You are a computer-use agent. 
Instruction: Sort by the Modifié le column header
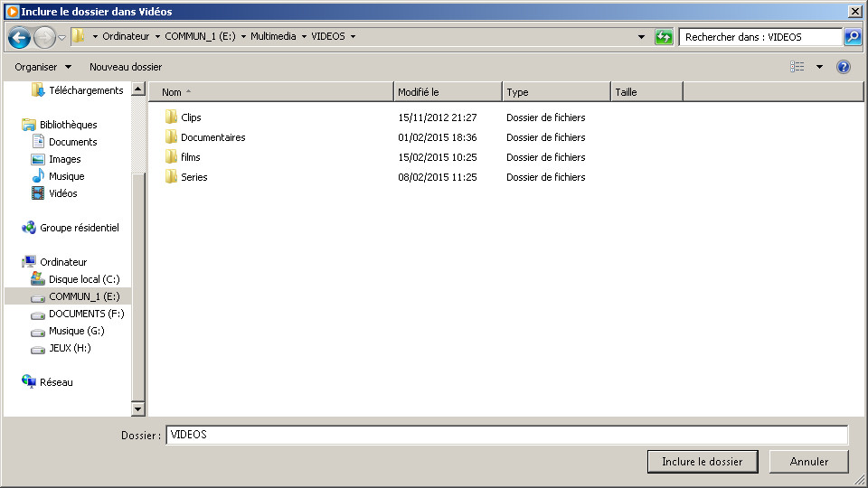pos(448,92)
